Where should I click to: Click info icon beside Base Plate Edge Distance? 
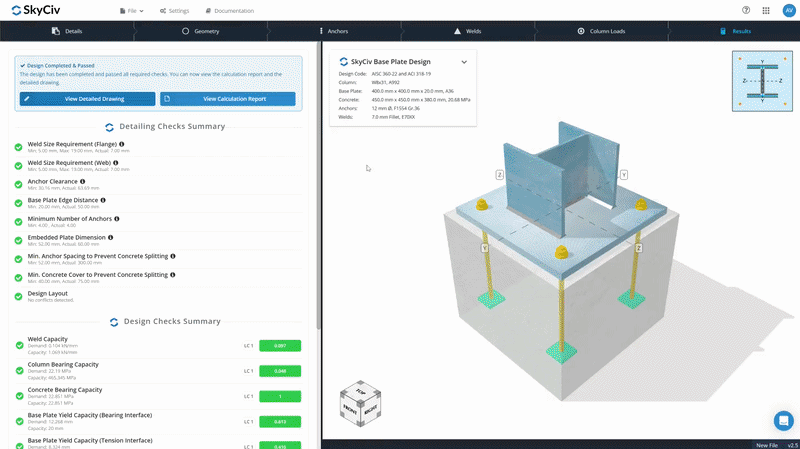(x=103, y=201)
